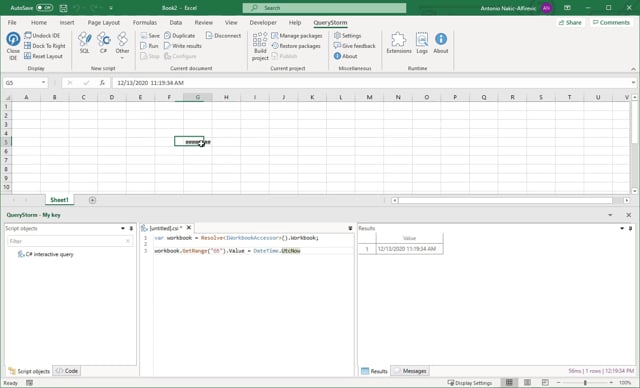Save the current document
640x388 pixels.
[x=150, y=35]
